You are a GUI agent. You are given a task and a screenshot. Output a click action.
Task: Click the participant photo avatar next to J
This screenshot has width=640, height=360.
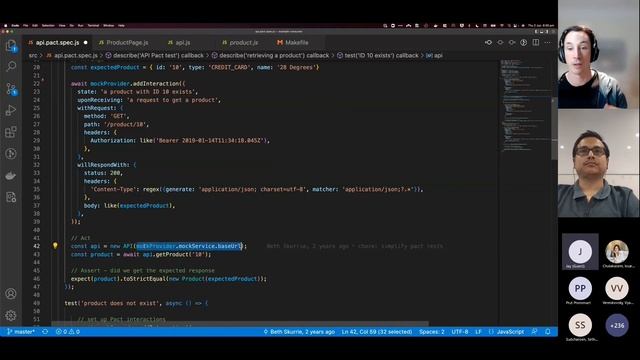617,251
